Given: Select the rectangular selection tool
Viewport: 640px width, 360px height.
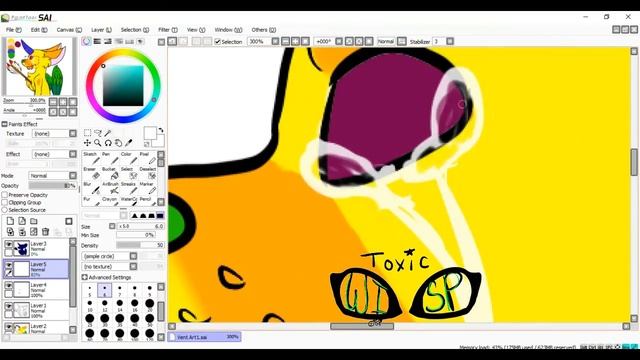Looking at the screenshot, I should pos(87,133).
